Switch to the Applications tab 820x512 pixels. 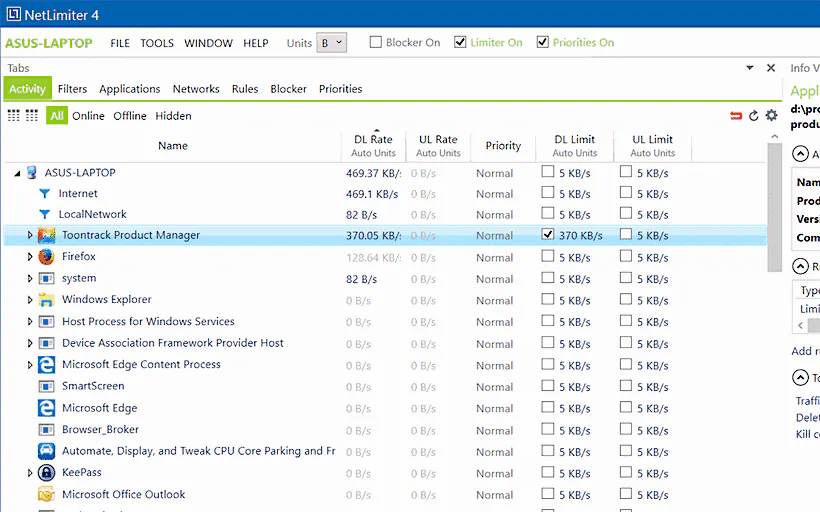[x=130, y=89]
